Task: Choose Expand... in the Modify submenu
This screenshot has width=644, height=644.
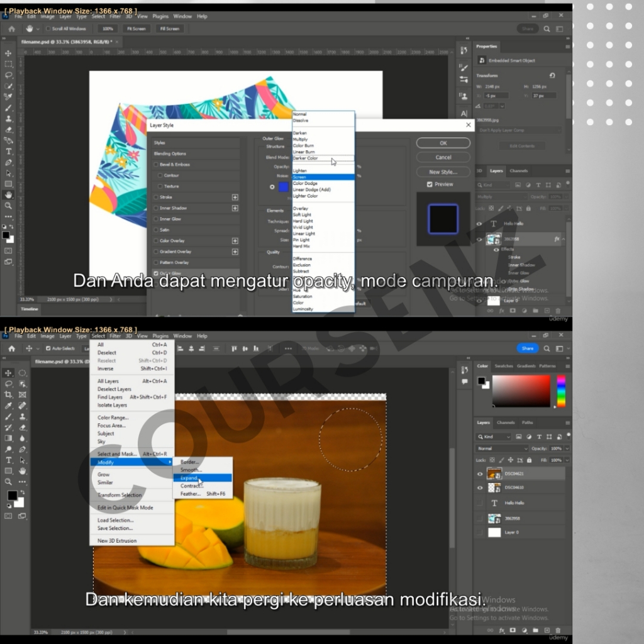Action: 203,478
